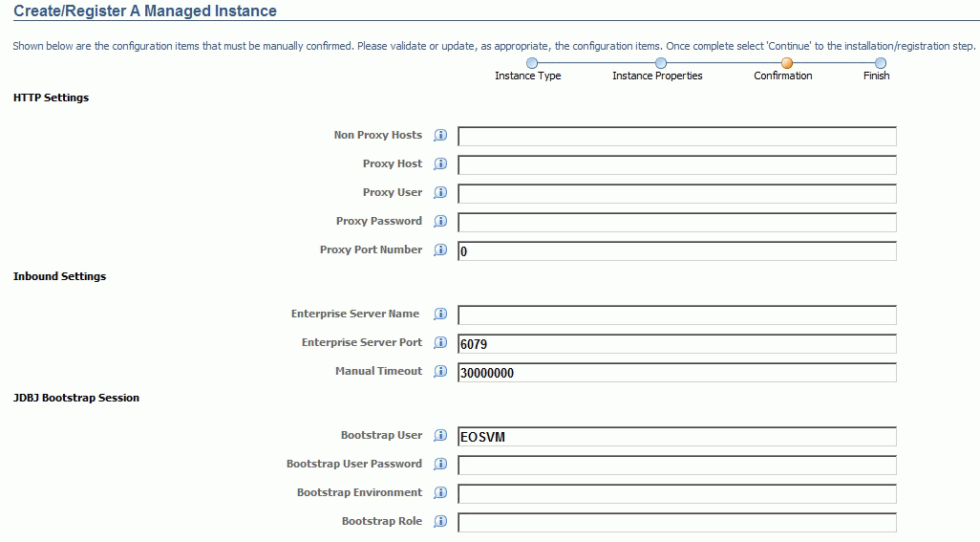Jump to the Finish step
The image size is (980, 542).
(x=881, y=63)
